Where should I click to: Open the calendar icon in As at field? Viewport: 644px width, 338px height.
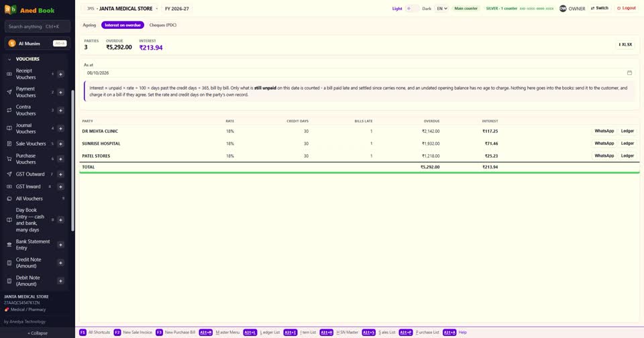[x=629, y=72]
